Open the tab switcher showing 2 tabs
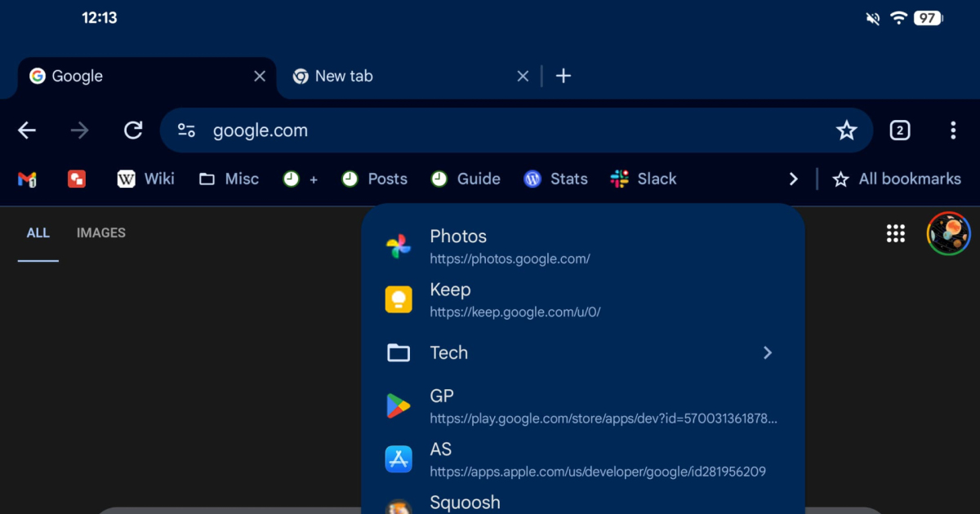The image size is (980, 514). pyautogui.click(x=899, y=131)
